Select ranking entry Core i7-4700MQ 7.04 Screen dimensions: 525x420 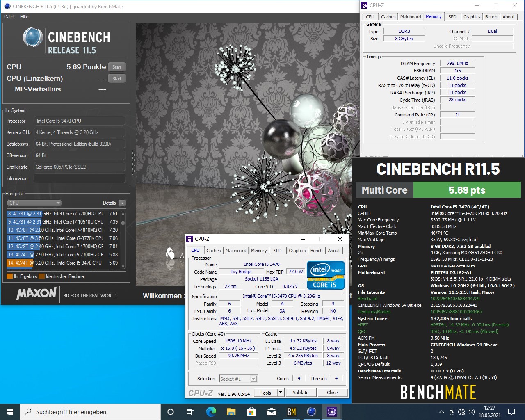(63, 247)
